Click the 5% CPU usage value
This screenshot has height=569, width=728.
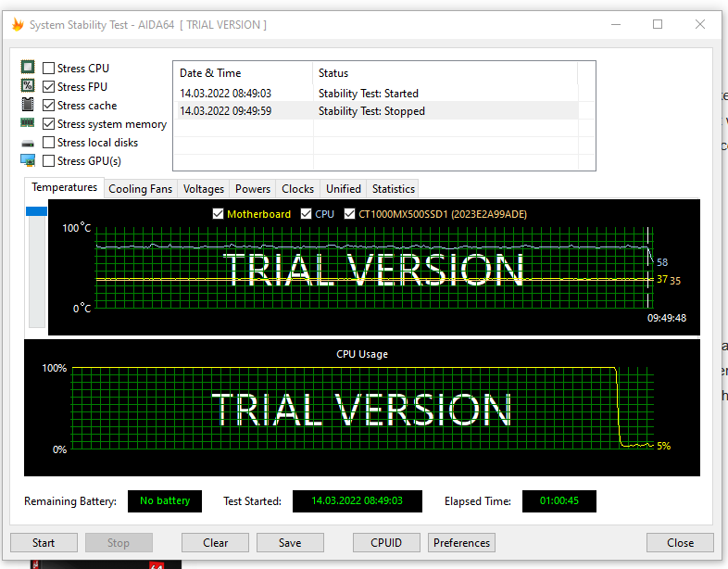click(x=663, y=446)
